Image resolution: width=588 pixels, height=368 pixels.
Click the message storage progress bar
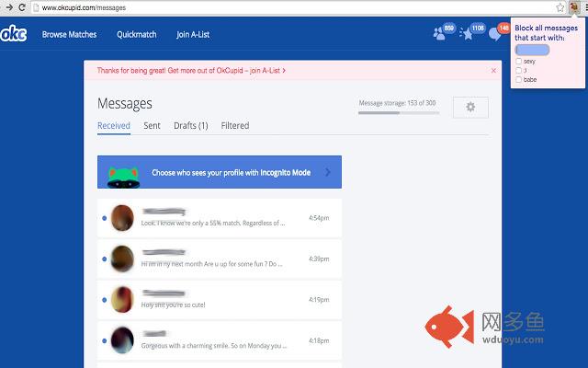399,112
